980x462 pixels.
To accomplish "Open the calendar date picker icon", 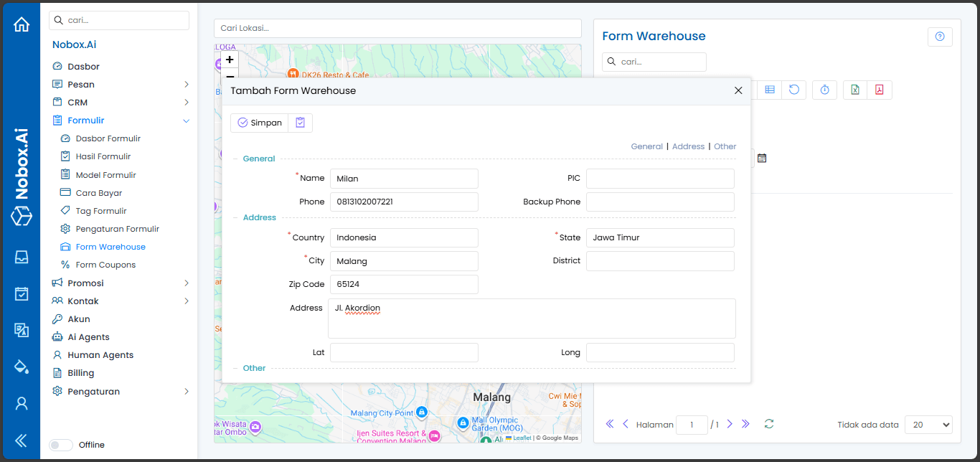I will coord(761,157).
